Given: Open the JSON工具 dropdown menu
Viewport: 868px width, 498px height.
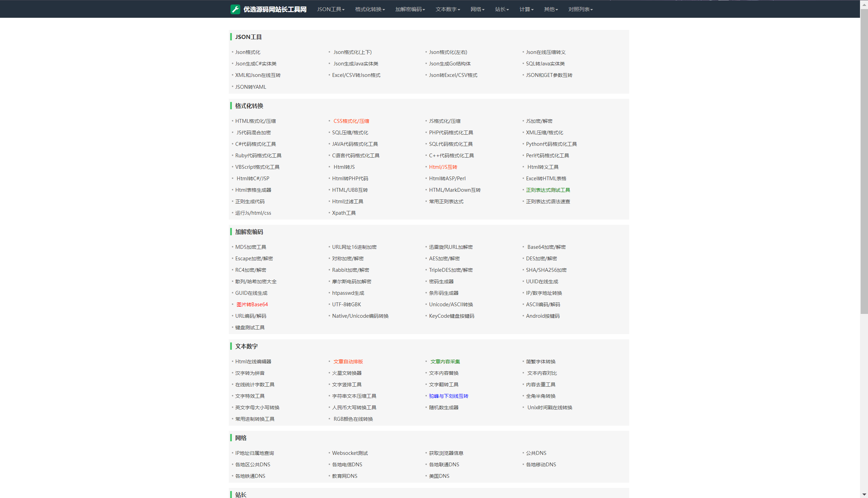Looking at the screenshot, I should point(330,9).
